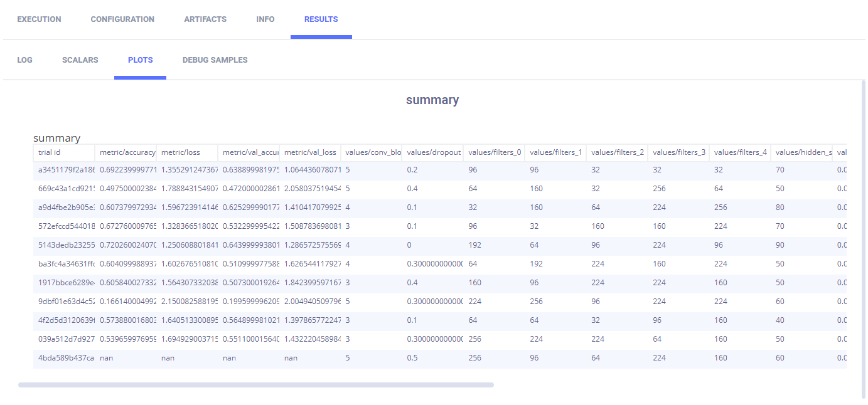Open the Log sub-tab
Screen dimensions: 868x405
[24, 60]
